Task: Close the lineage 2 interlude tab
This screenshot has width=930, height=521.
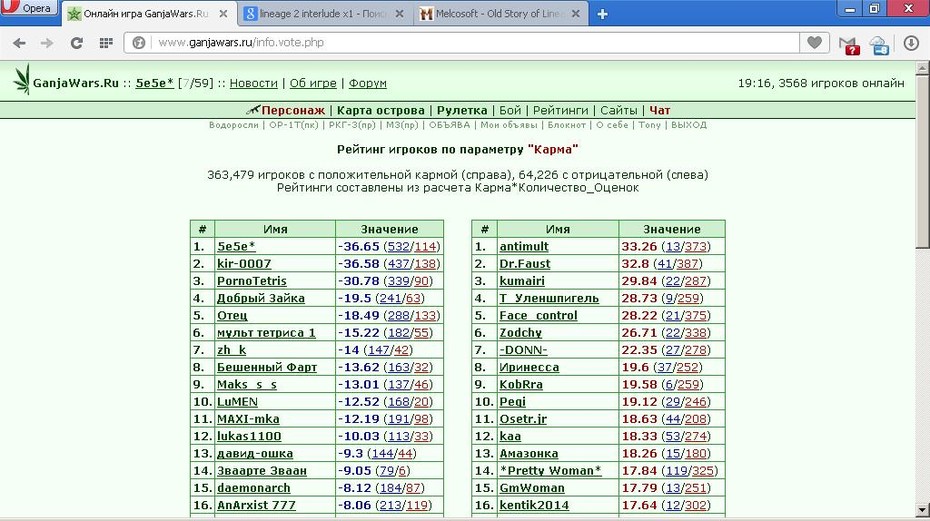Action: click(400, 14)
